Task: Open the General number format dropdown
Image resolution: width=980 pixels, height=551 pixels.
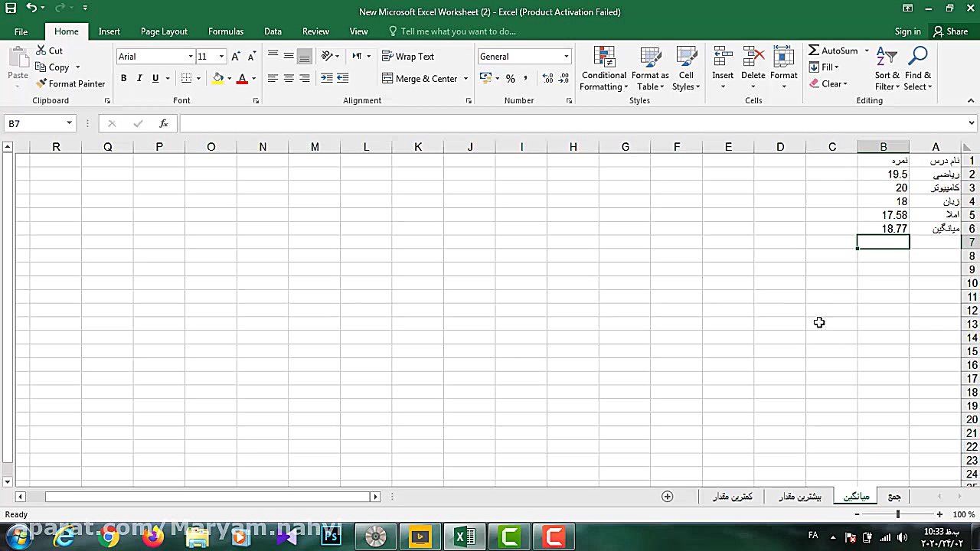Action: tap(566, 57)
